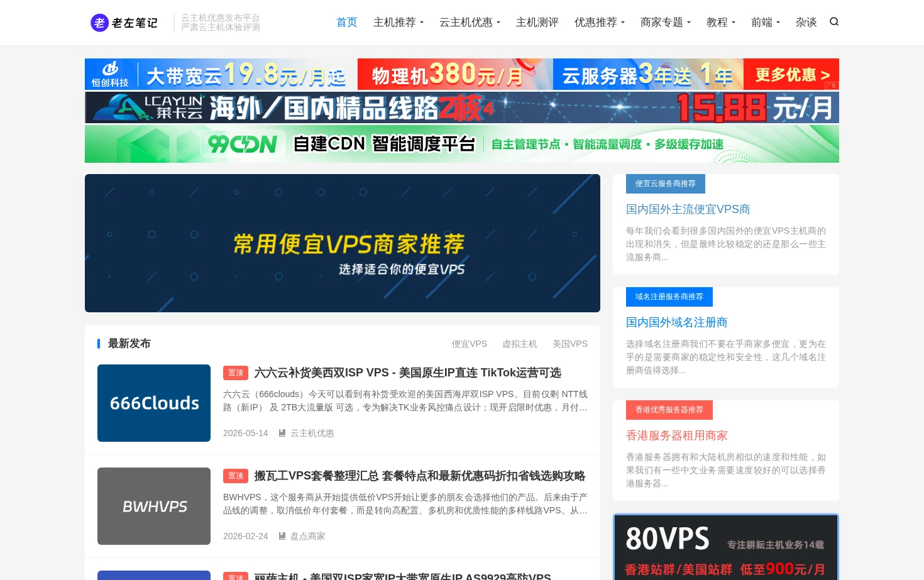Click date text 2026-02-24

pyautogui.click(x=246, y=536)
